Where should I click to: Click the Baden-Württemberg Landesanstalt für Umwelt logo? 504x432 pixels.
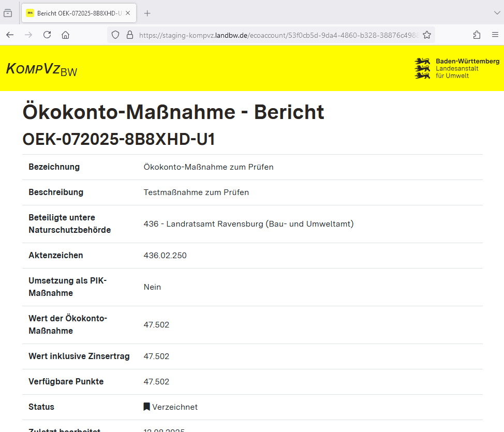(457, 68)
